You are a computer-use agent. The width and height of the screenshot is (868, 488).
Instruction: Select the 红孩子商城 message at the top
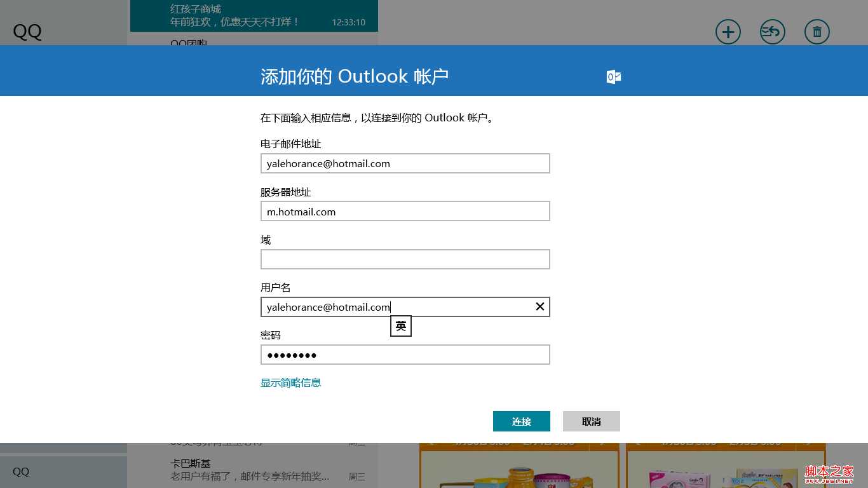coord(254,15)
